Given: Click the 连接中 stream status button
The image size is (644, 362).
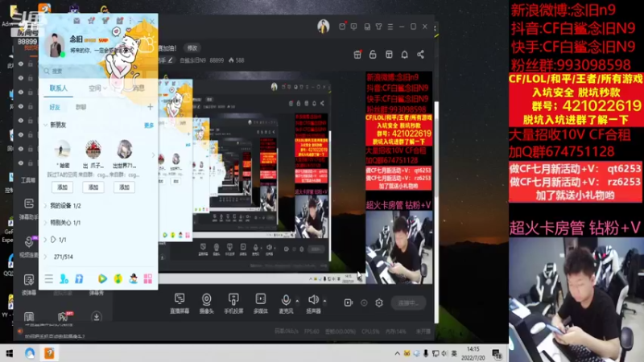Looking at the screenshot, I should click(408, 303).
